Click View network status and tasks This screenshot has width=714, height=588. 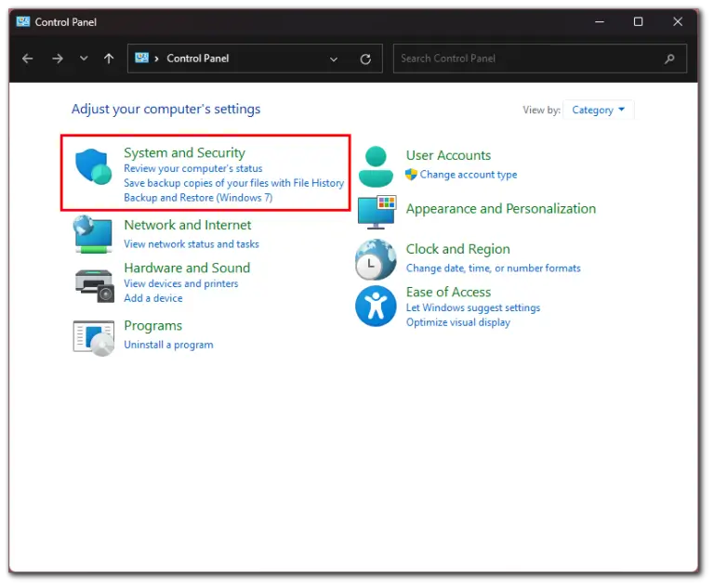click(192, 244)
